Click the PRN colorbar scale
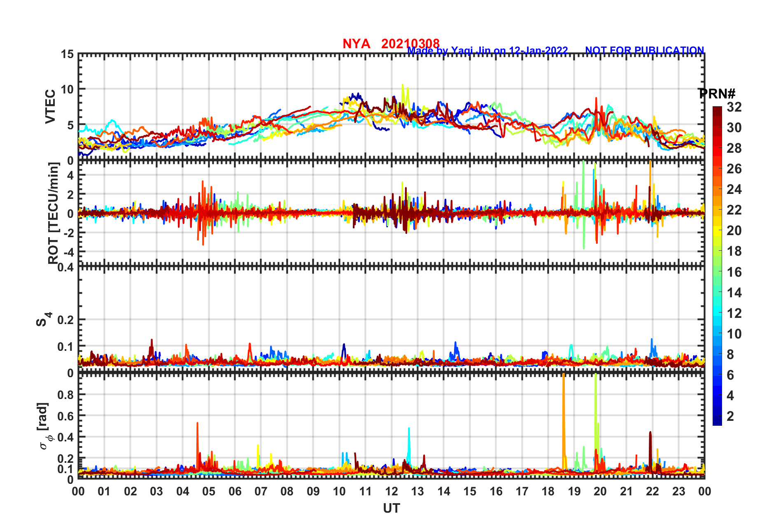This screenshot has width=783, height=532. [x=717, y=266]
